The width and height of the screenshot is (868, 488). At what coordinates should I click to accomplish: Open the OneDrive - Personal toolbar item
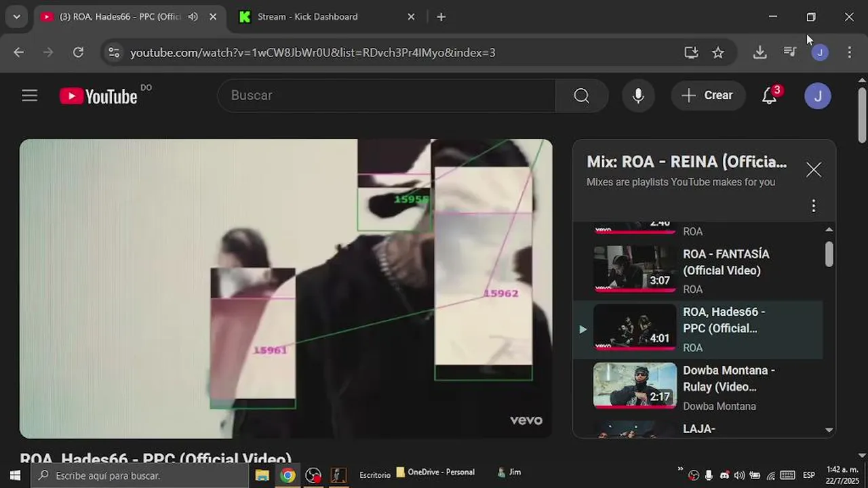point(435,472)
